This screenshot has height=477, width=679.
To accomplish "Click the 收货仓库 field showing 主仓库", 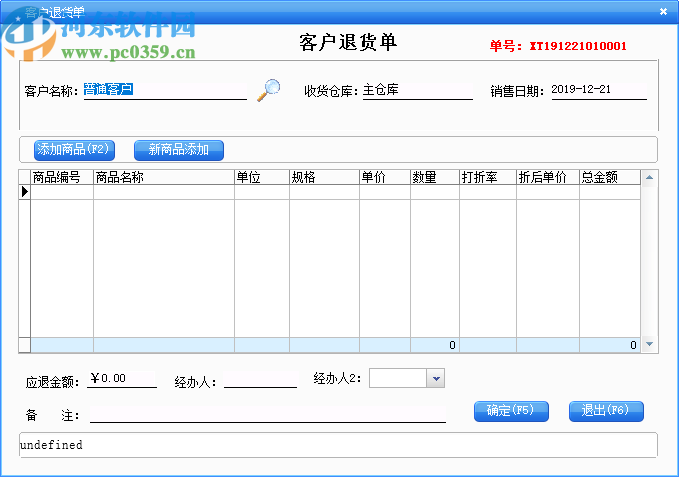I will tap(417, 90).
